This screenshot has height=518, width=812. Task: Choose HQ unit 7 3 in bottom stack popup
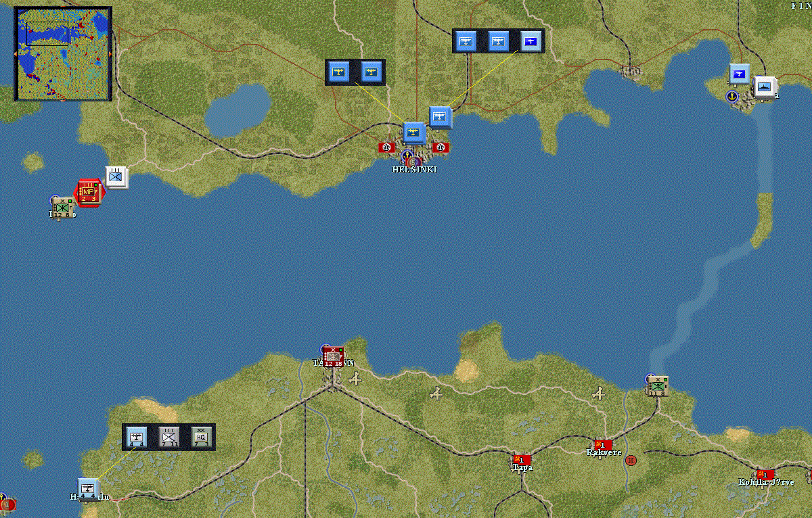201,437
